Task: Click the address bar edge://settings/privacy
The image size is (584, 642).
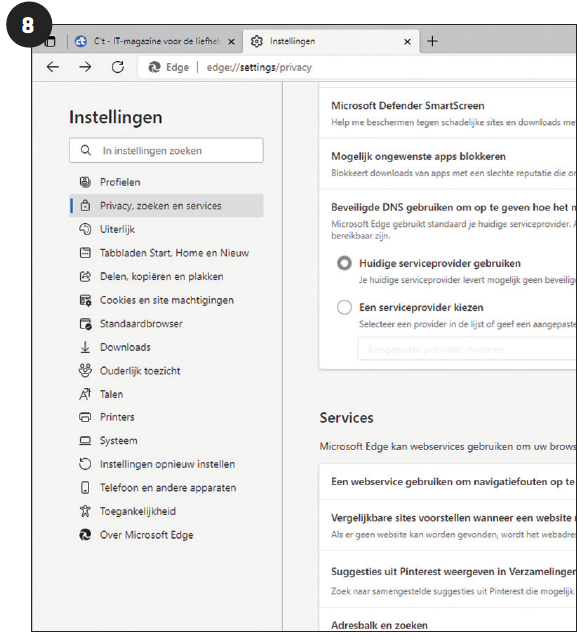Action: (x=259, y=67)
